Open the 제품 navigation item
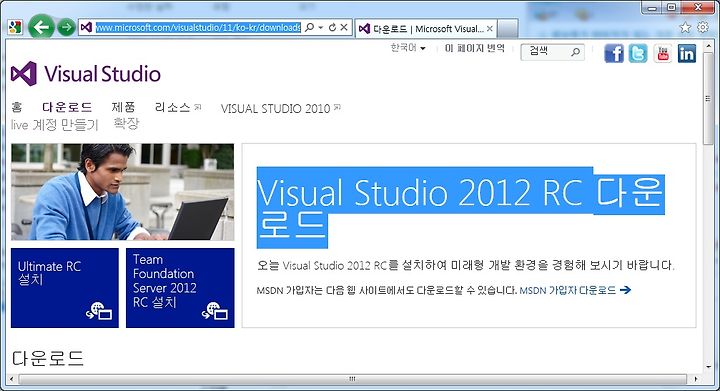 pos(124,107)
